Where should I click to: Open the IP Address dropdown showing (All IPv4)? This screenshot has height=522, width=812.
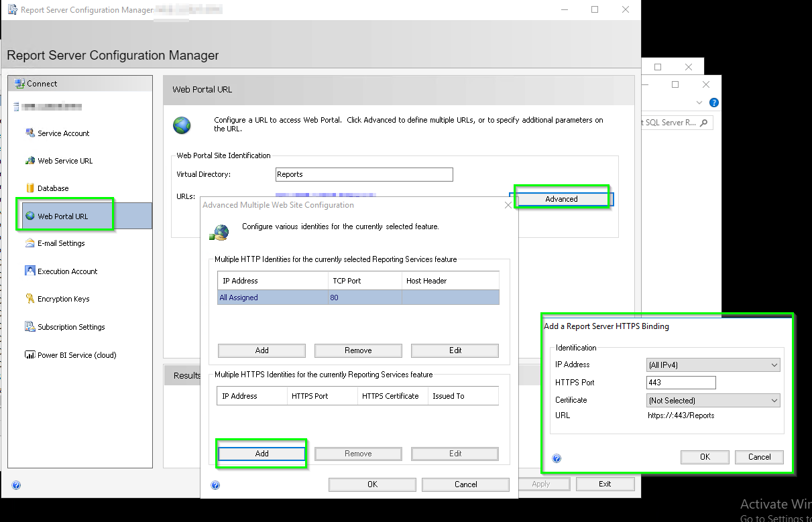tap(713, 365)
